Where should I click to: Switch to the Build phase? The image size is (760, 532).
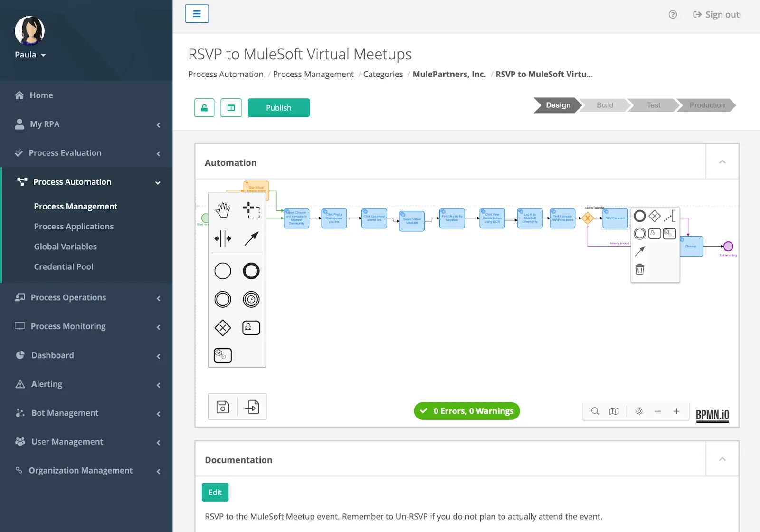605,105
